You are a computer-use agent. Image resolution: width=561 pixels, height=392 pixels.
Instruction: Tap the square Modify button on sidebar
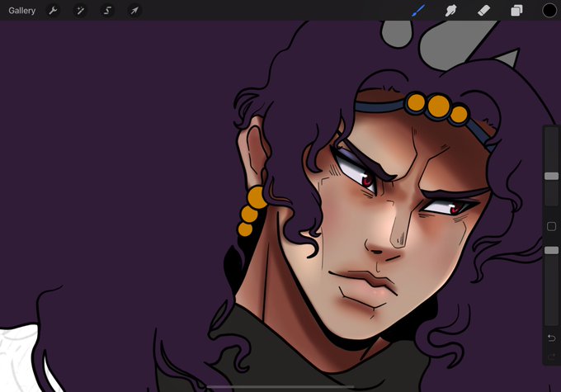click(x=551, y=226)
